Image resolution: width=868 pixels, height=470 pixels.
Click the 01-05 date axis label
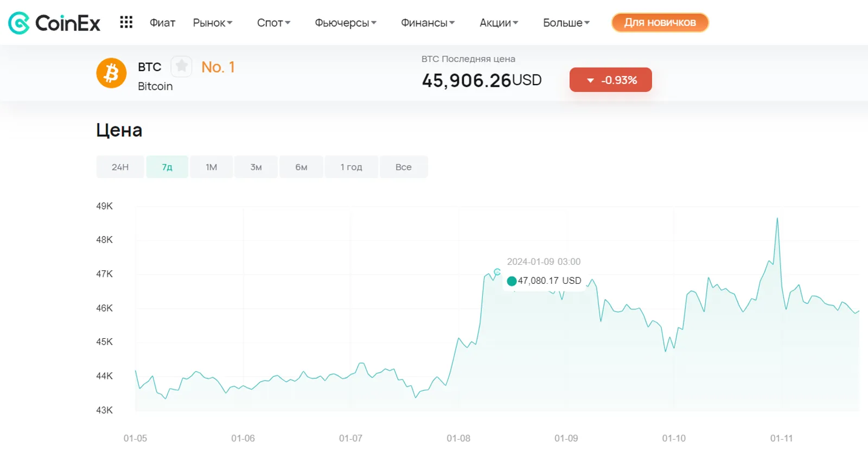click(135, 438)
